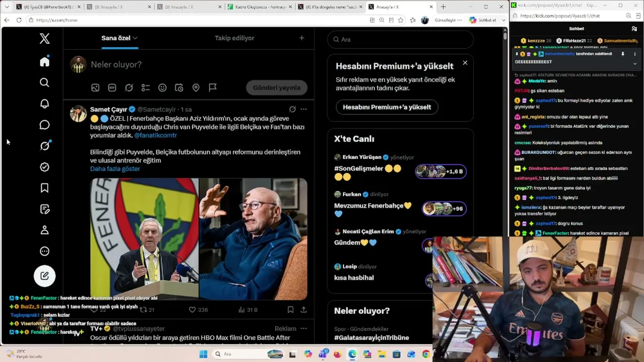The width and height of the screenshot is (644, 362).
Task: Go to Home in X sidebar
Action: 45,61
